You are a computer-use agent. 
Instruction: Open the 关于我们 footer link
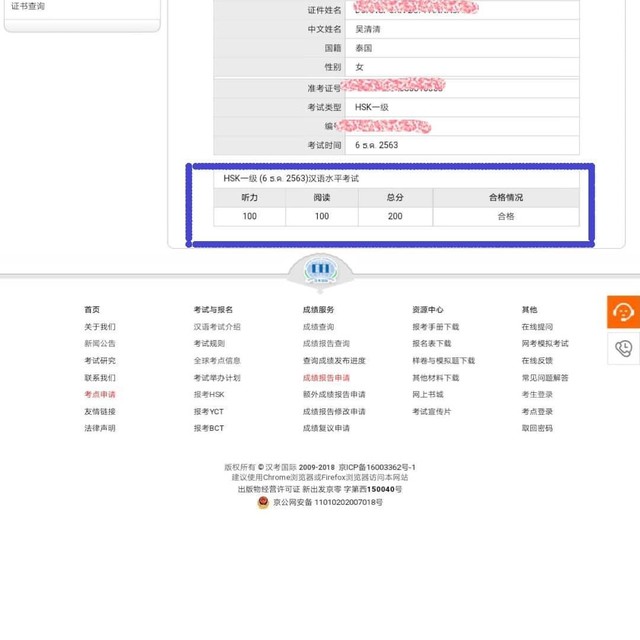100,327
